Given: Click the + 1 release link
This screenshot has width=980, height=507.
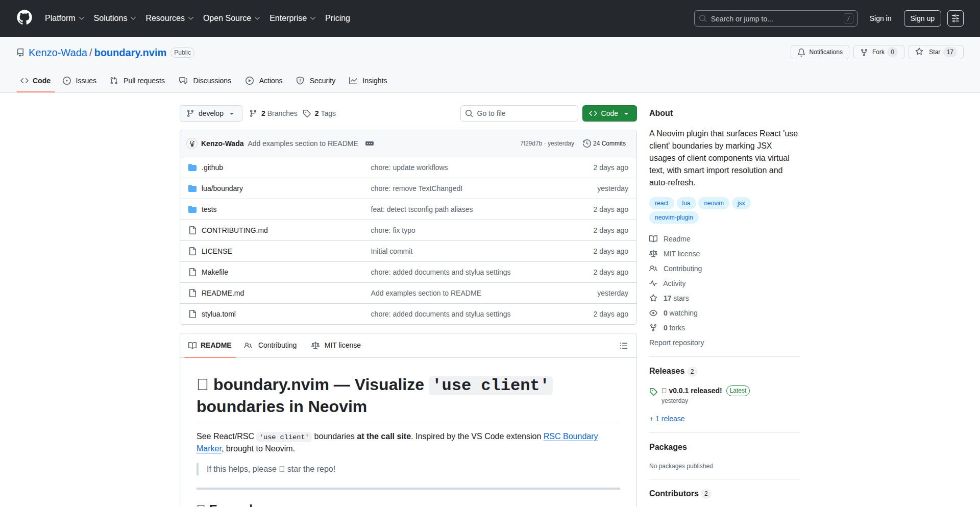Looking at the screenshot, I should (x=667, y=419).
